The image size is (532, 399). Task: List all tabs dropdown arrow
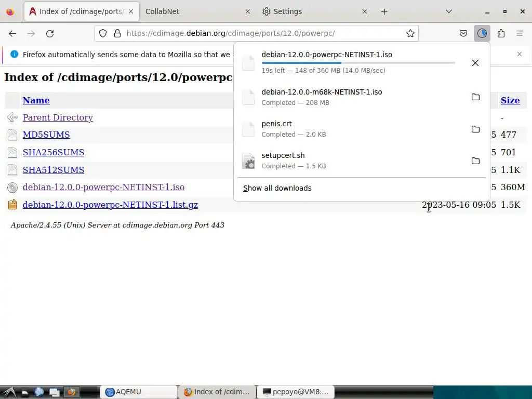(x=448, y=11)
